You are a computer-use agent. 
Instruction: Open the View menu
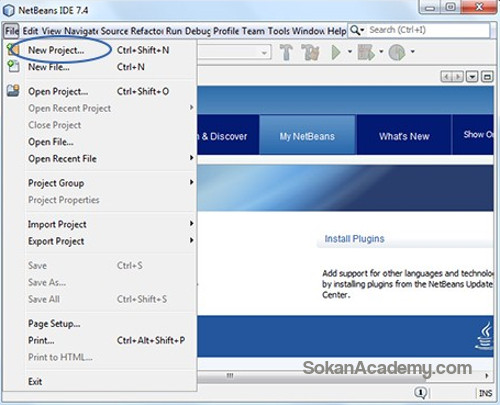tap(51, 31)
